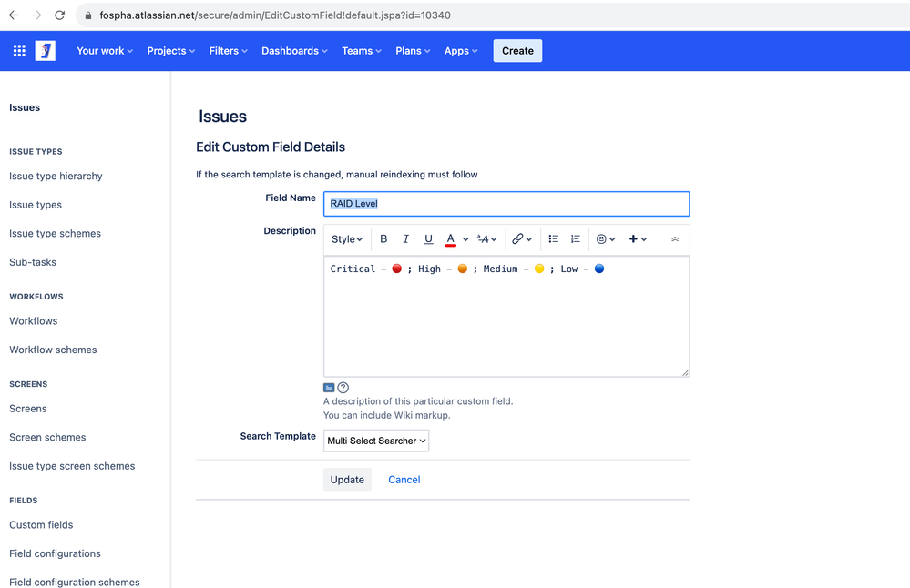Viewport: 910px width, 588px height.
Task: Open the Search Template dropdown
Action: tap(376, 441)
